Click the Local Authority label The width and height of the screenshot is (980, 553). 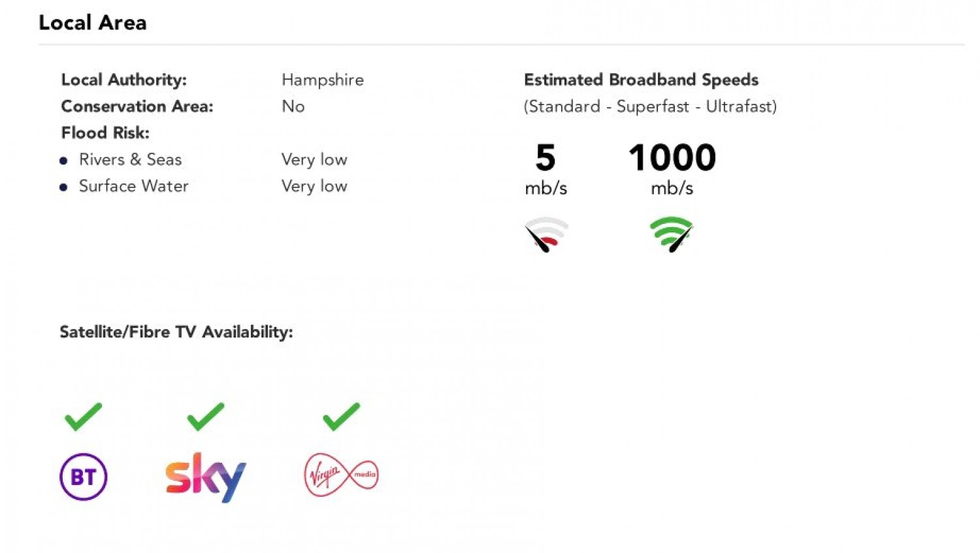pyautogui.click(x=124, y=80)
